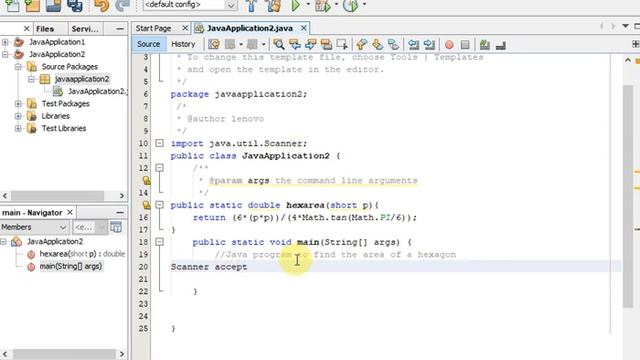The height and width of the screenshot is (360, 640).
Task: Collapse Source Packages node
Action: click(18, 67)
